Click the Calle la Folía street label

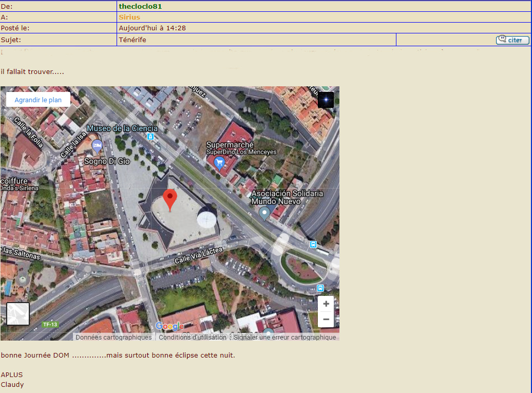(x=28, y=132)
